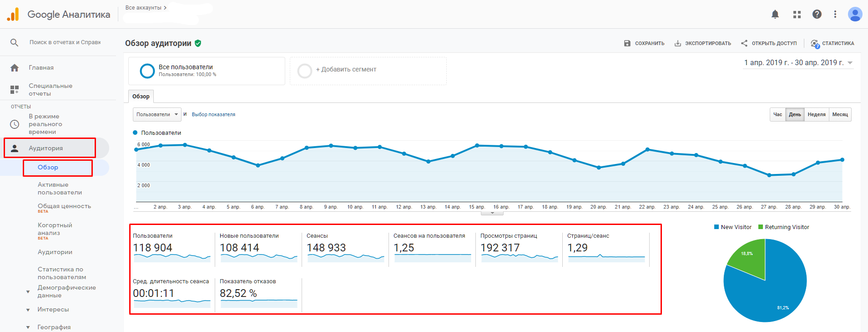Click the report search field

pos(65,42)
